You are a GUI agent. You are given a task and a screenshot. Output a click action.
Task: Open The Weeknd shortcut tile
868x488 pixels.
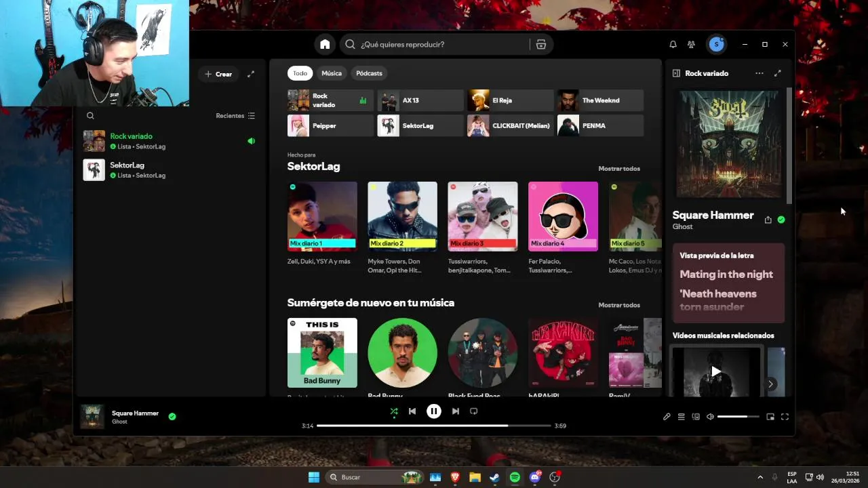coord(600,100)
